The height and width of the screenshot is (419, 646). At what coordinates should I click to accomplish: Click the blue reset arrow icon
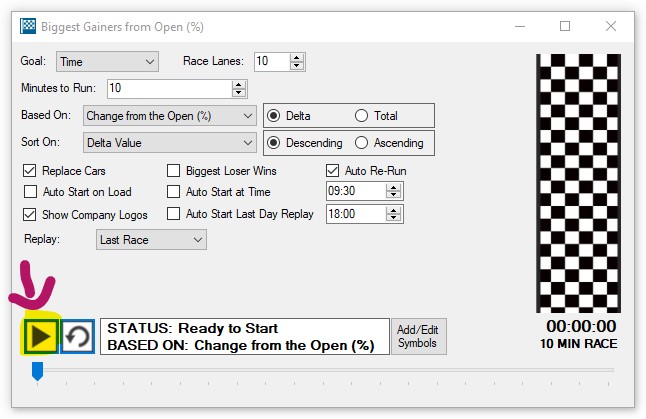77,337
